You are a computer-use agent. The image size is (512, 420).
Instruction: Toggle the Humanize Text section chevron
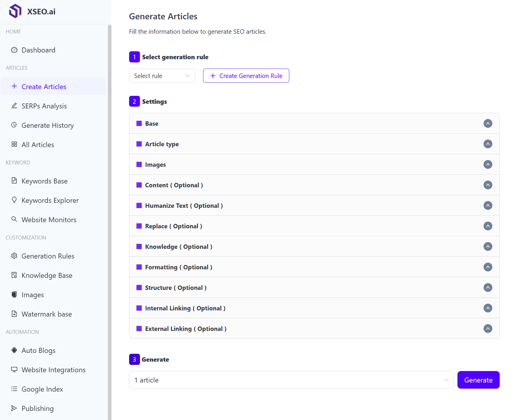click(488, 205)
